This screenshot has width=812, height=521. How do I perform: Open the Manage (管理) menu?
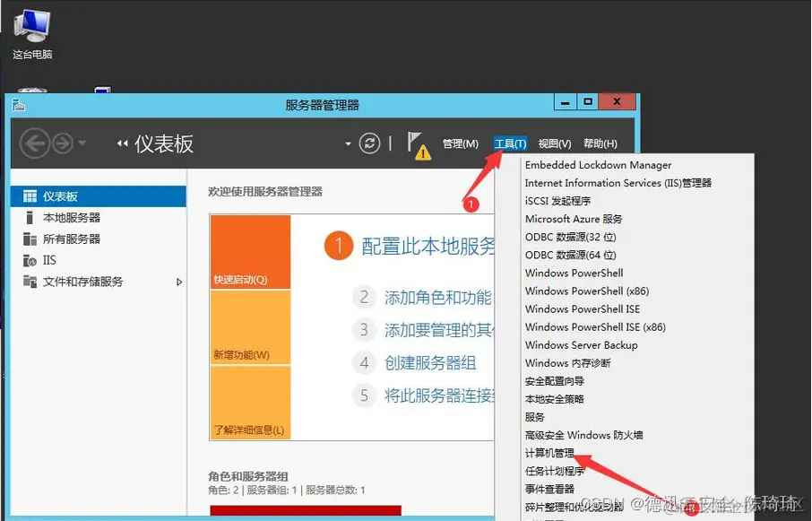[x=461, y=144]
